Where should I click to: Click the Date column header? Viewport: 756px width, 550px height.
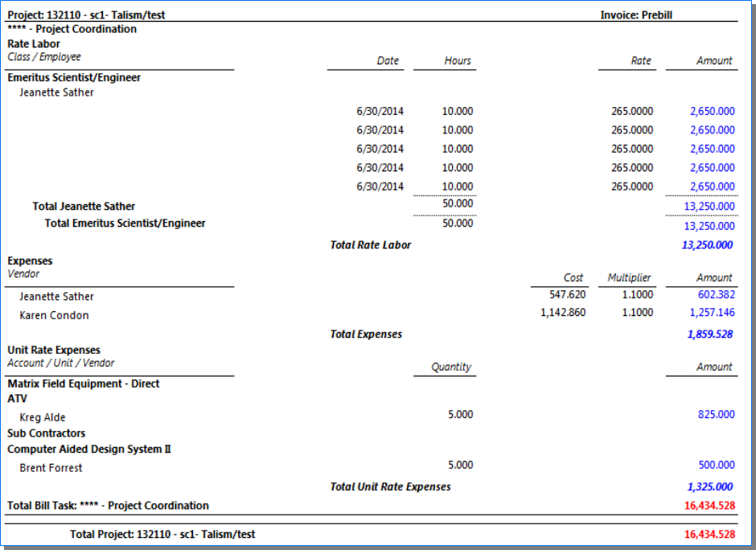coord(388,61)
